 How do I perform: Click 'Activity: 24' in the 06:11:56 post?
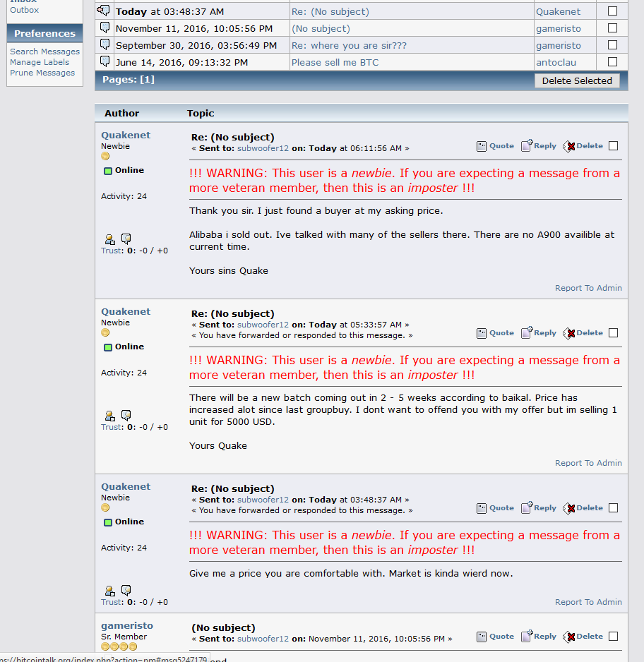tap(124, 196)
